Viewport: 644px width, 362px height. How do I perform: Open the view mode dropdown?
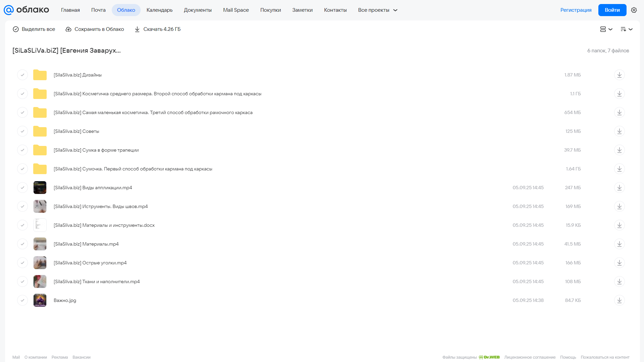[x=606, y=29]
